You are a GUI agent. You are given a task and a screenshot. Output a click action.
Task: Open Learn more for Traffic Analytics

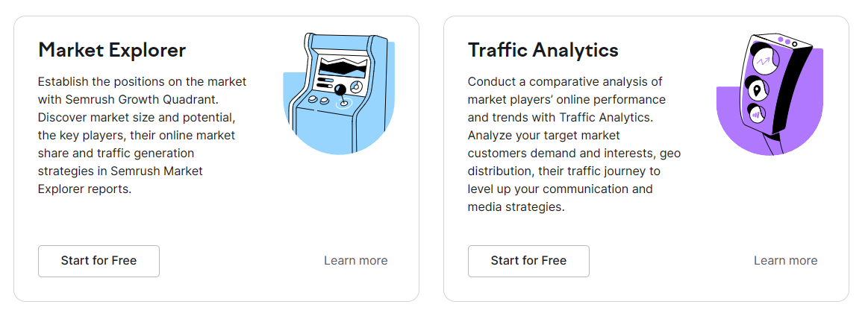pos(785,261)
